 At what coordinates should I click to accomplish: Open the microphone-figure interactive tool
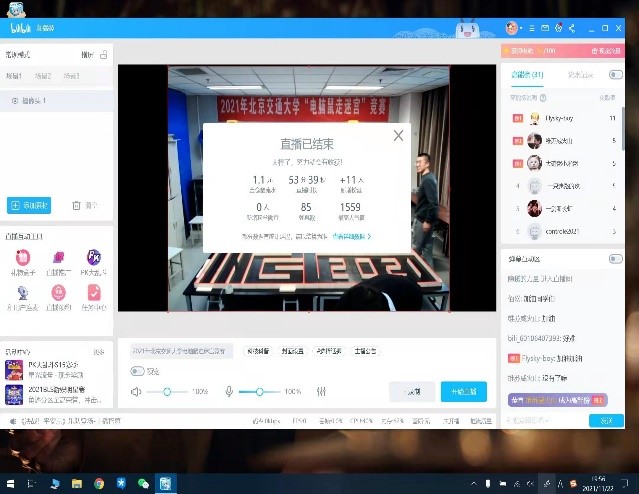[23, 298]
